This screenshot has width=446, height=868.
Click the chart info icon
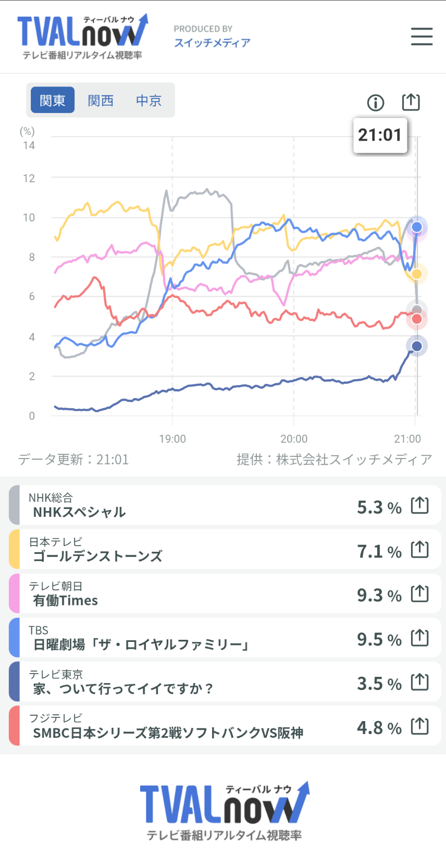[x=376, y=103]
